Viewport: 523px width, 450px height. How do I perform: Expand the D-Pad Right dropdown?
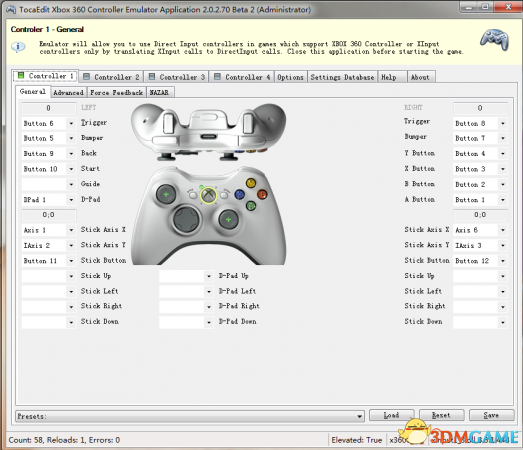click(x=209, y=307)
